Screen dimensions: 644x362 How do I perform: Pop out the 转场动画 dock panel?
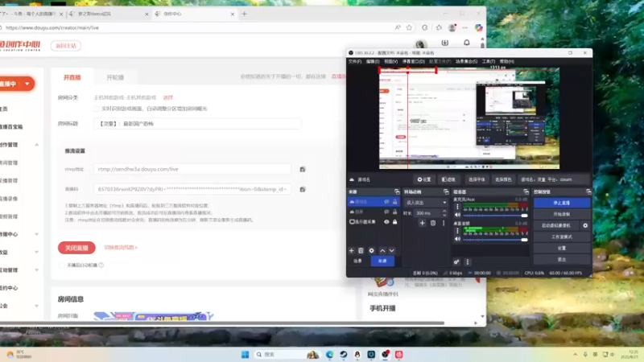pyautogui.click(x=446, y=191)
